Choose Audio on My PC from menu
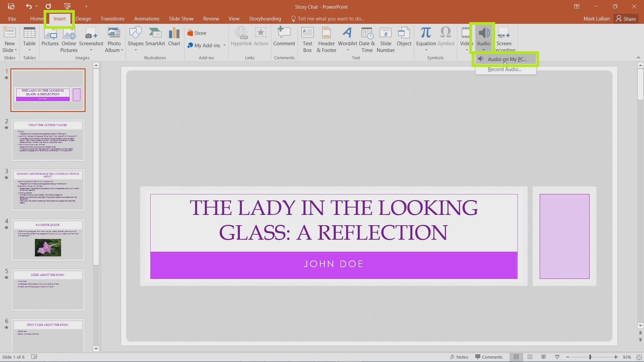 point(506,59)
